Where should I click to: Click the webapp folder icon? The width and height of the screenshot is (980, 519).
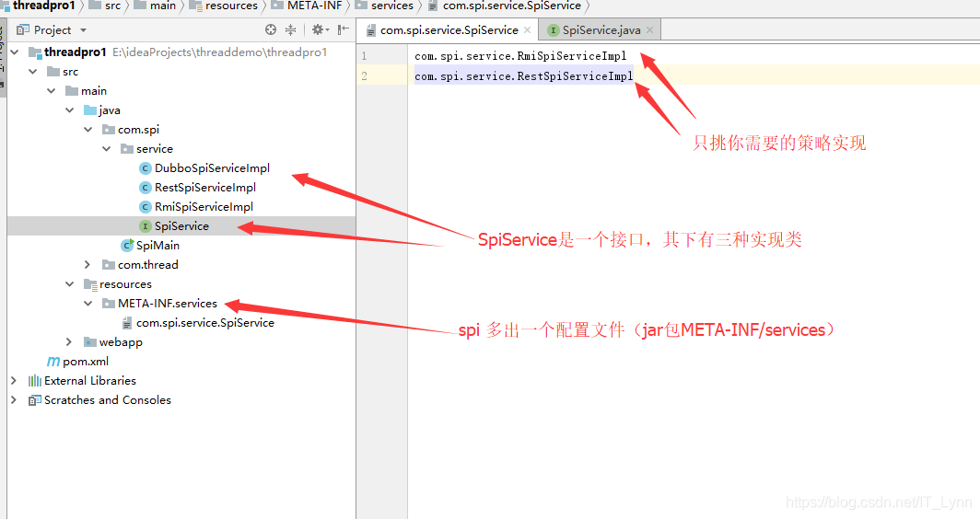pyautogui.click(x=90, y=342)
